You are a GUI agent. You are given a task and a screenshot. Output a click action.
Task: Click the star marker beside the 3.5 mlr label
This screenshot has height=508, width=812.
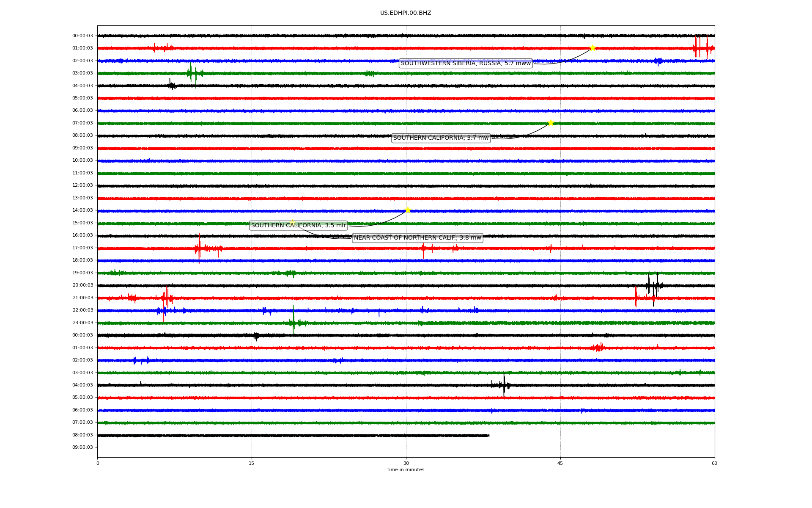pos(292,222)
